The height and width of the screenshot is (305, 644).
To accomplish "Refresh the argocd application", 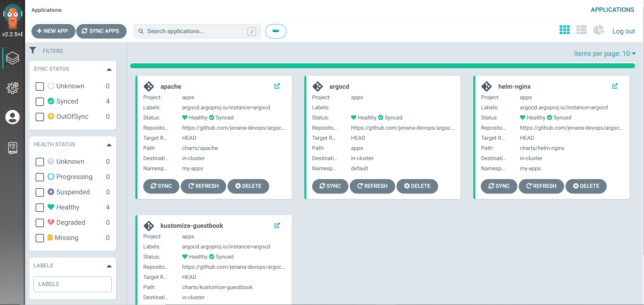I will 372,186.
